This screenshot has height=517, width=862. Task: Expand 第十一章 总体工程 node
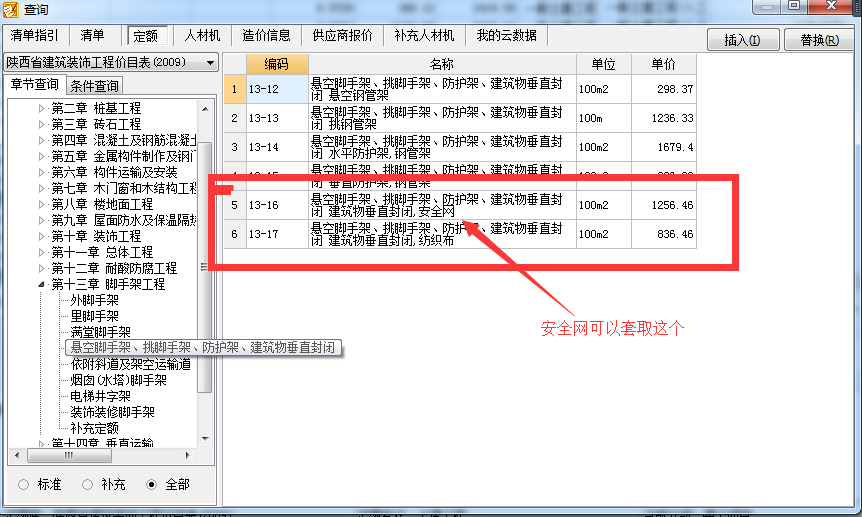[x=41, y=252]
